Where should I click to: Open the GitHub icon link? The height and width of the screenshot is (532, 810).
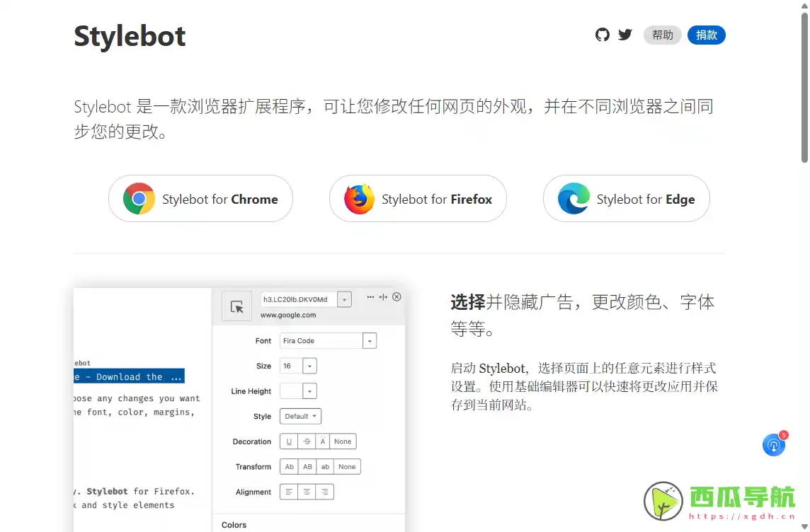pos(603,35)
